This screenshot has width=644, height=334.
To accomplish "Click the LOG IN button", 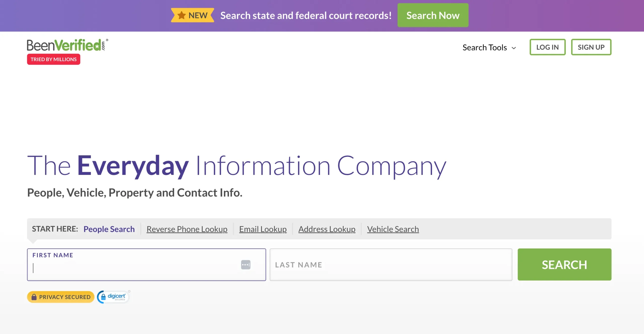I will (547, 47).
